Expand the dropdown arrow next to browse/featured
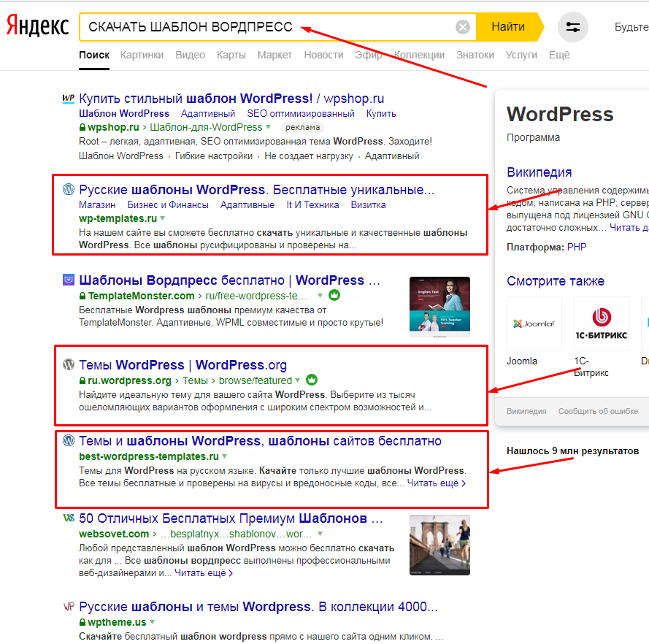649x644 pixels. (297, 380)
